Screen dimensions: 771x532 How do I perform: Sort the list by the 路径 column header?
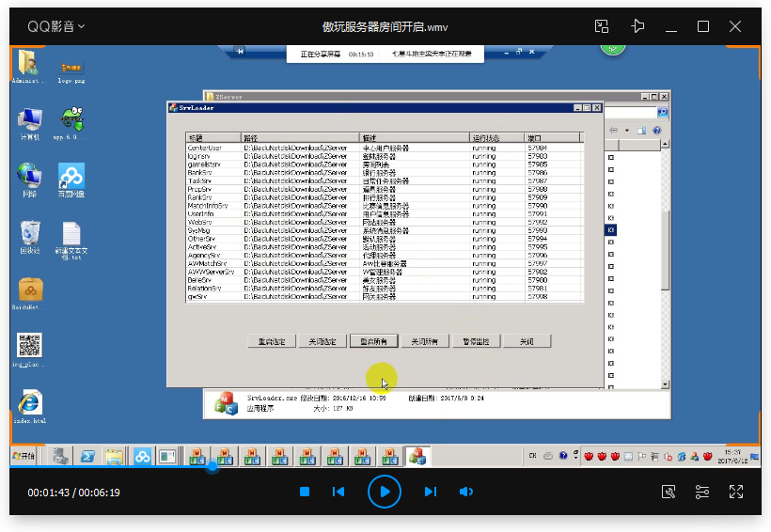tap(301, 138)
